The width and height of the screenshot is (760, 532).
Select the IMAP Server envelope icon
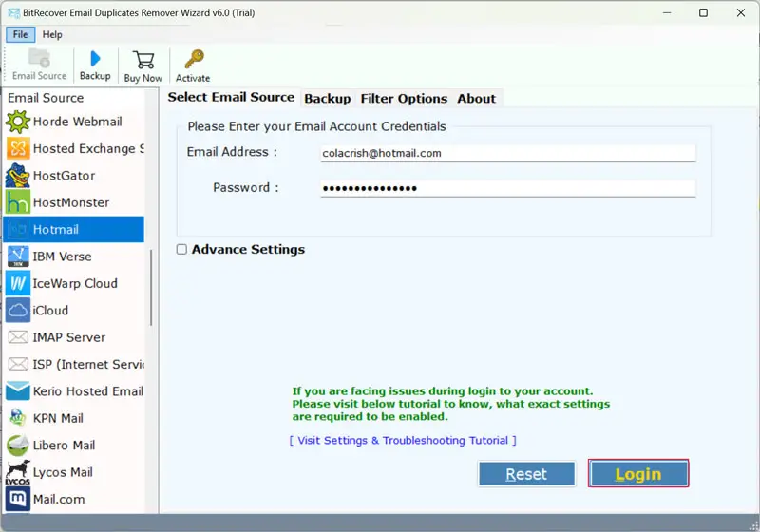point(18,337)
